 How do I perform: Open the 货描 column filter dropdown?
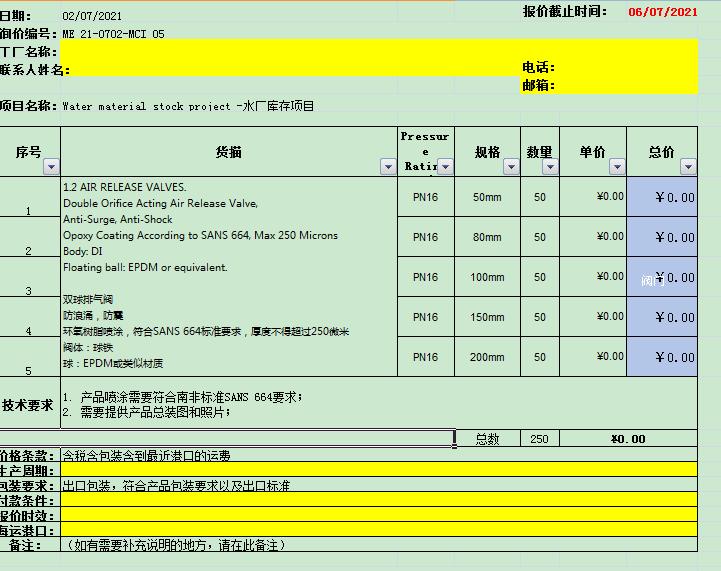(x=388, y=167)
